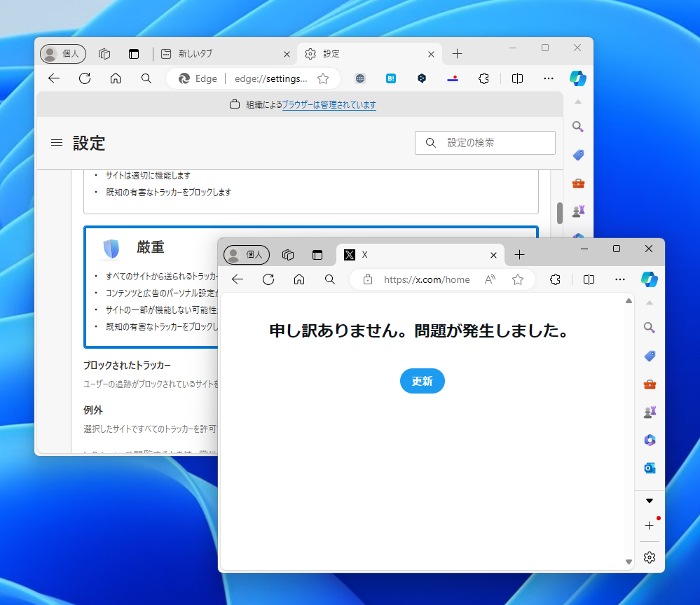Image resolution: width=700 pixels, height=605 pixels.
Task: Launch the chess Games icon in the sidebar
Action: pyautogui.click(x=649, y=412)
